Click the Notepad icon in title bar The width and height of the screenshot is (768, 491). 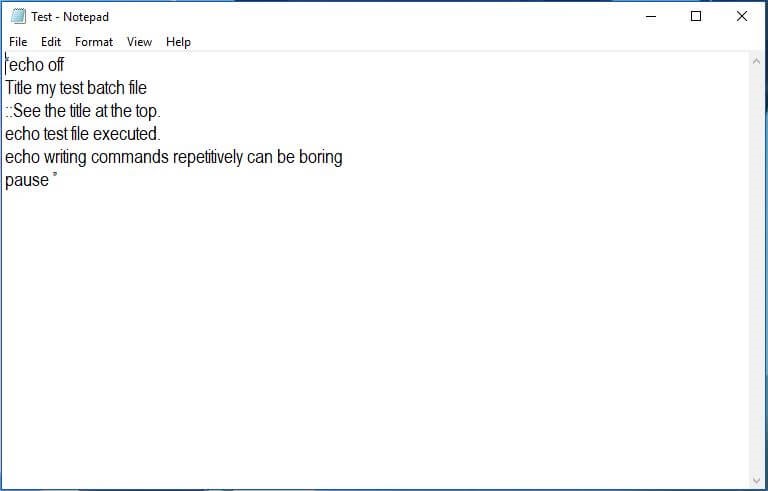[x=18, y=16]
